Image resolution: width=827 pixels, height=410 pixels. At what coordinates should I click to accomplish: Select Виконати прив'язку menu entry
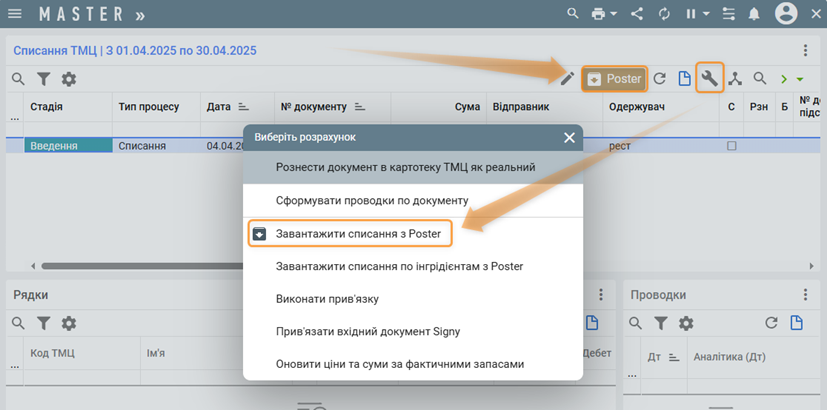[327, 298]
